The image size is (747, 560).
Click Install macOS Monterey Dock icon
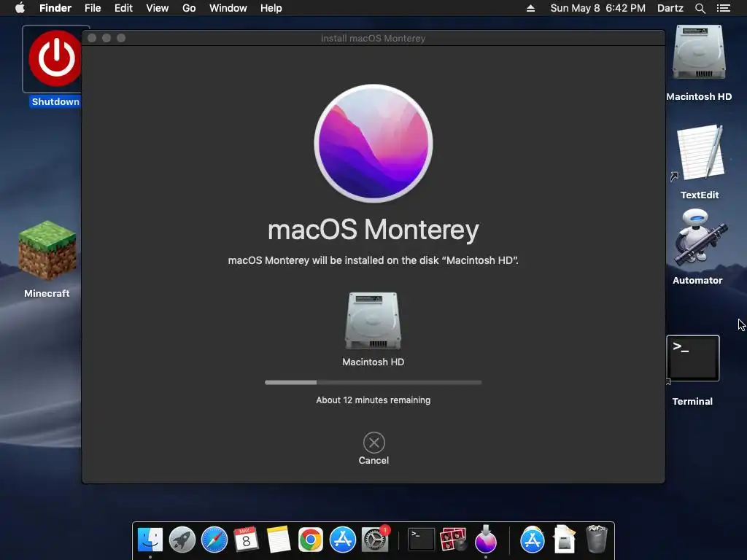(485, 539)
